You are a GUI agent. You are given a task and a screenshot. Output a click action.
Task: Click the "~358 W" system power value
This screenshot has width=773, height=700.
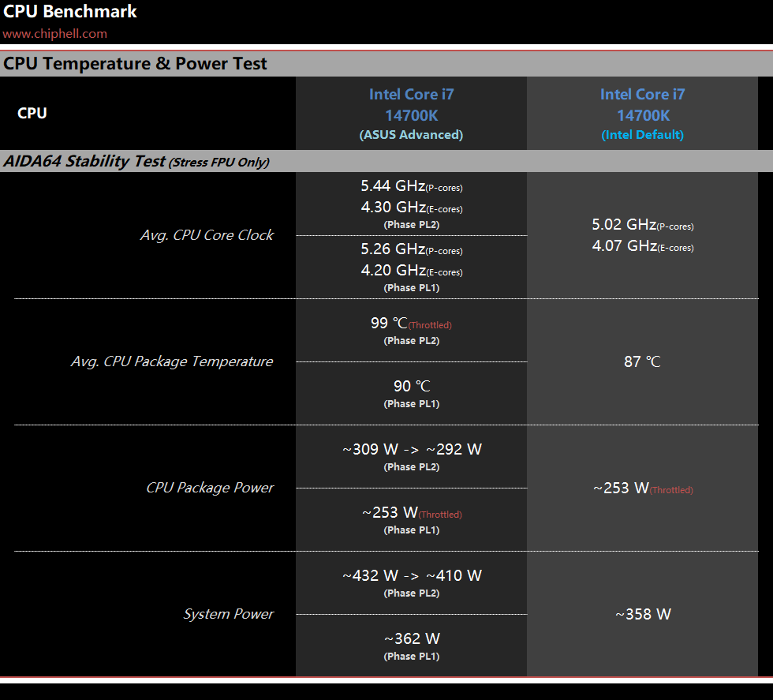point(644,614)
